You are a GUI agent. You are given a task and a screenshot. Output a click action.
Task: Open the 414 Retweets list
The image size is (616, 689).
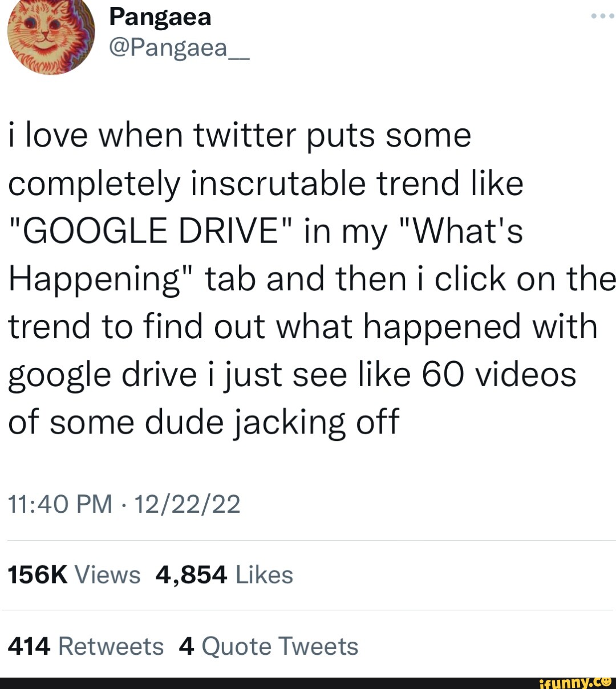click(x=86, y=646)
